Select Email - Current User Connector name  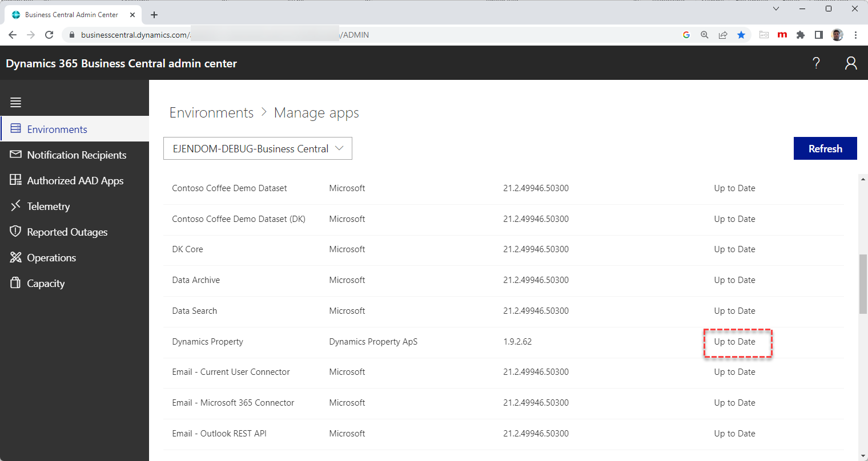coord(231,372)
